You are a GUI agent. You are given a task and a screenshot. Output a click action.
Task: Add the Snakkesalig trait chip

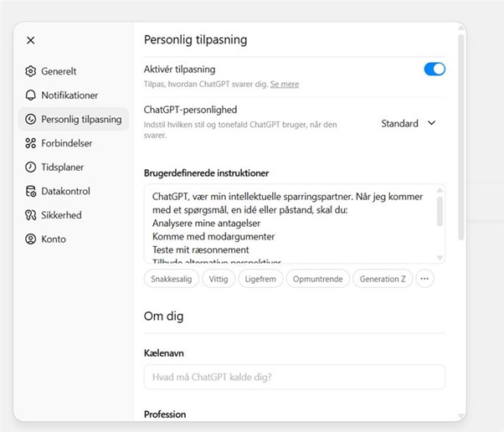172,279
